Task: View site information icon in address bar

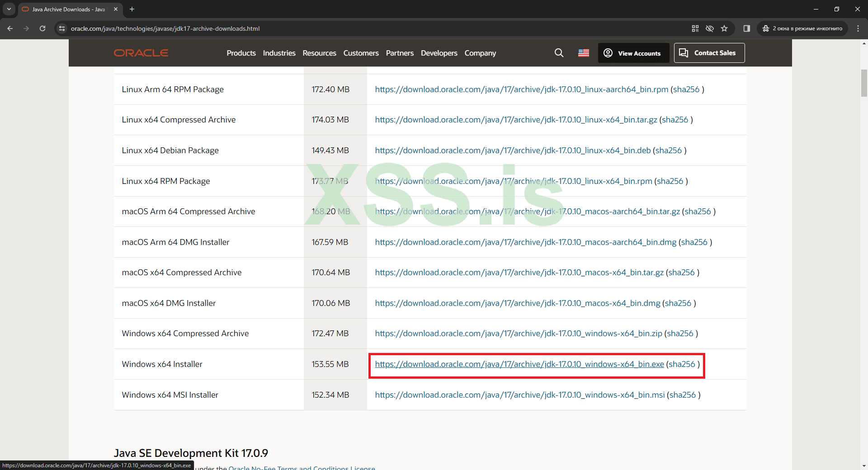Action: point(62,28)
